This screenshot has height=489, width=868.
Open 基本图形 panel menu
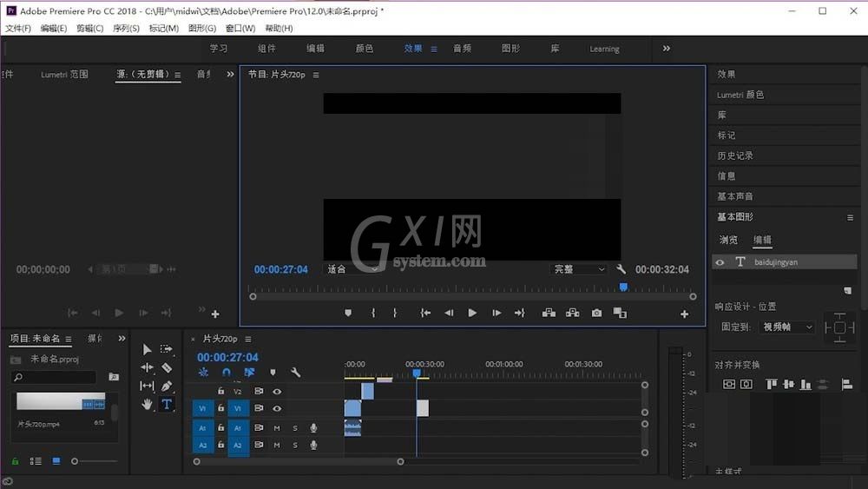tap(850, 218)
